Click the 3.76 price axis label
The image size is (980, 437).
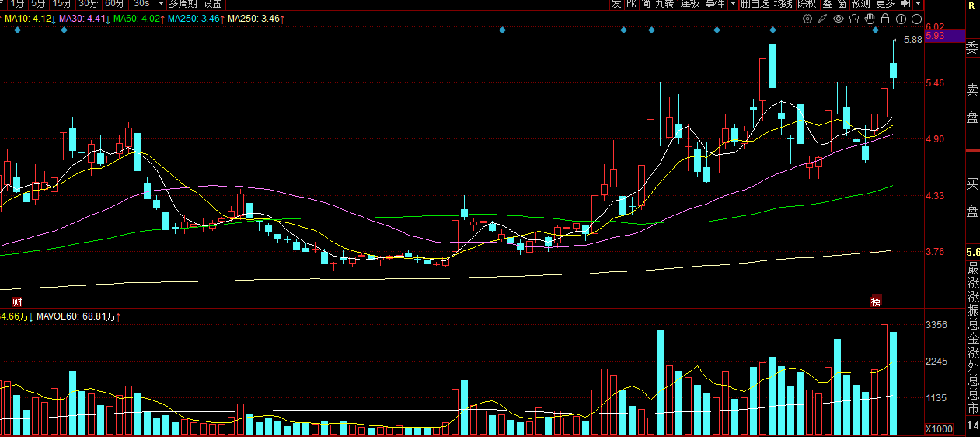[935, 252]
